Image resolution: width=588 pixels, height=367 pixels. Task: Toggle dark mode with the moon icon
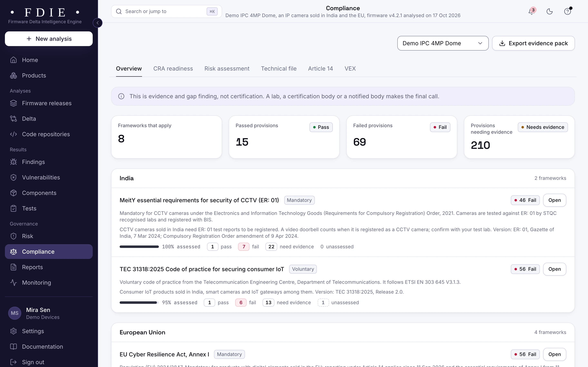click(x=550, y=11)
